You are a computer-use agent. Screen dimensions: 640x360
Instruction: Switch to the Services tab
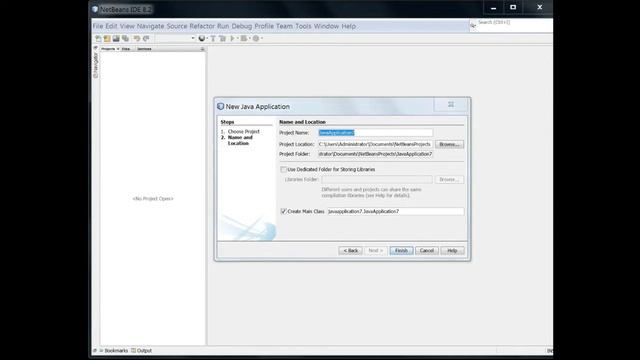(x=144, y=49)
